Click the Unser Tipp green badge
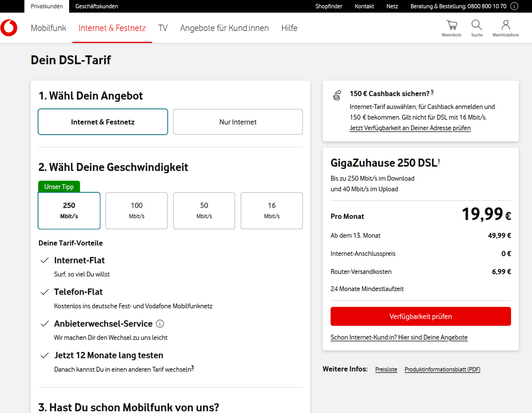The height and width of the screenshot is (413, 532). coord(59,187)
